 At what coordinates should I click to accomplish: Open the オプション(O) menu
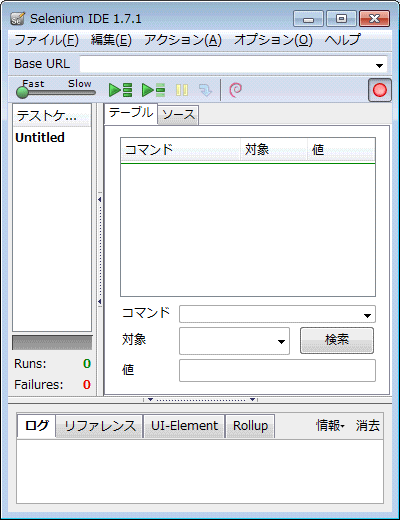[x=273, y=40]
